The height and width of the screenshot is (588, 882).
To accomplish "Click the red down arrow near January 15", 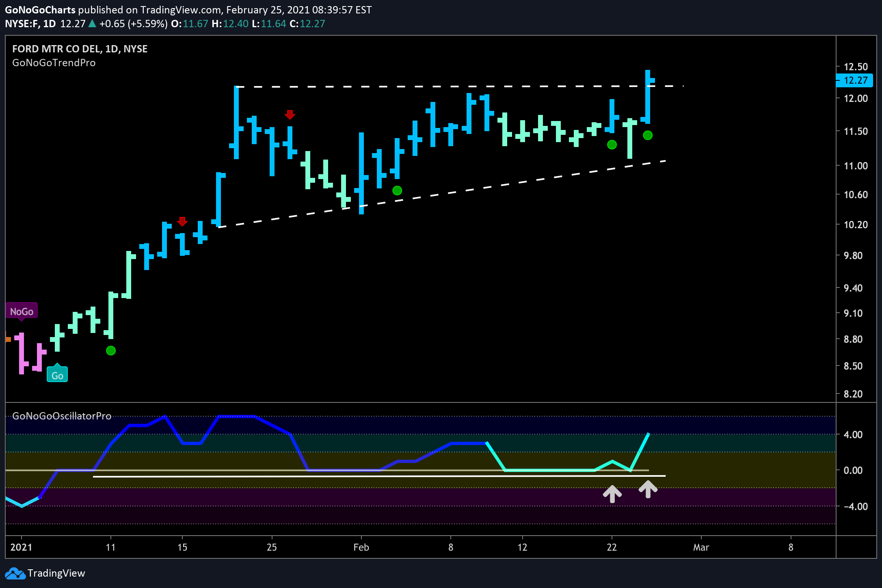I will [182, 221].
